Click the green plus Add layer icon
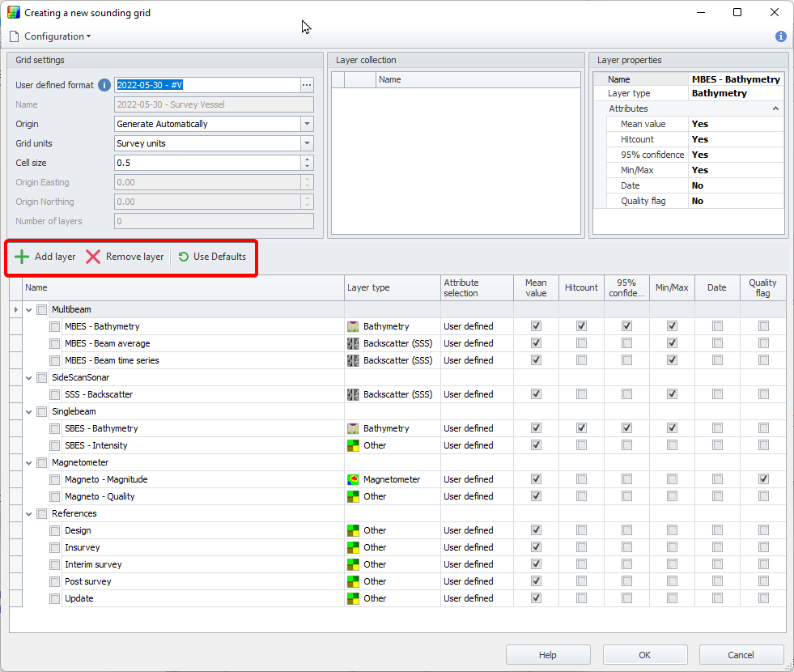This screenshot has height=672, width=794. click(x=22, y=257)
